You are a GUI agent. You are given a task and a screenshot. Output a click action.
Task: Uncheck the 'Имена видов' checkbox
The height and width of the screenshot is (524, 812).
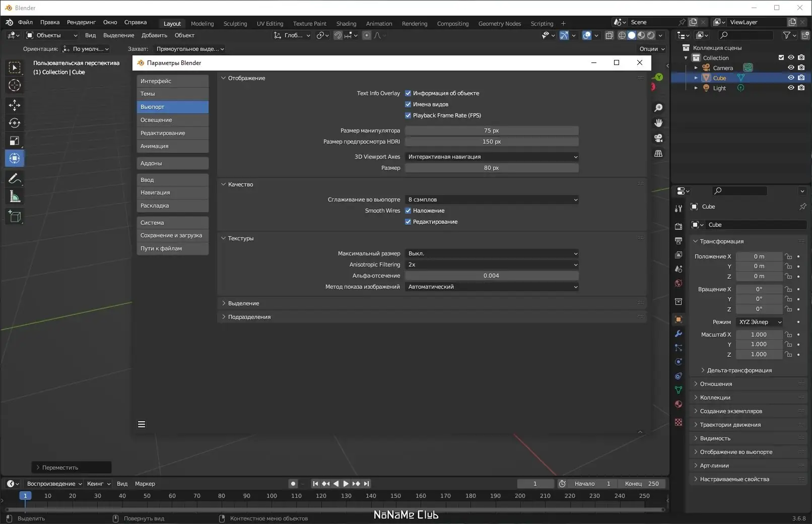click(x=408, y=104)
